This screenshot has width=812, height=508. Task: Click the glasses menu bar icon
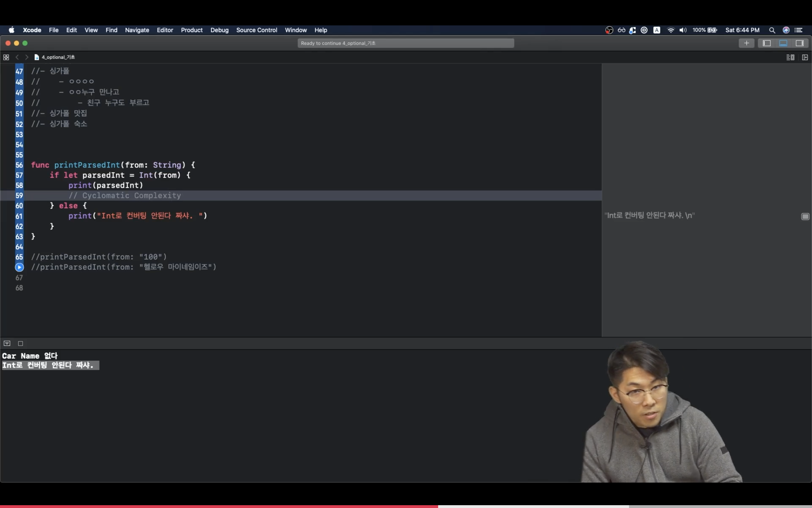(621, 30)
